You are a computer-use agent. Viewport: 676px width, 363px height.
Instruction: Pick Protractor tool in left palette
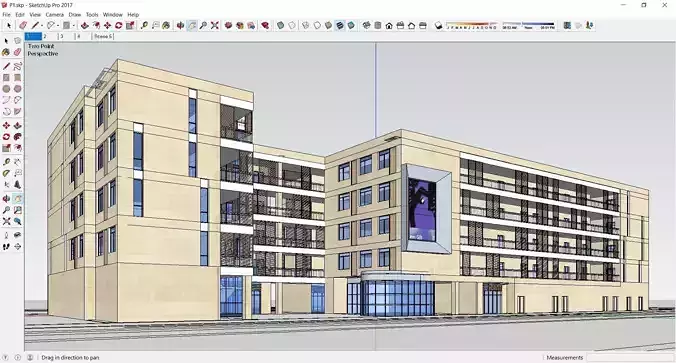point(6,173)
